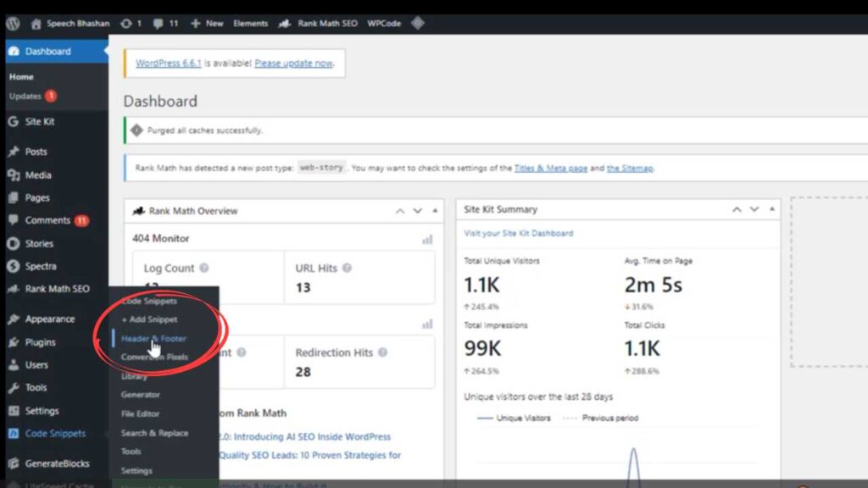The image size is (868, 488).
Task: Move Site Kit Summary widget down
Action: tap(754, 209)
